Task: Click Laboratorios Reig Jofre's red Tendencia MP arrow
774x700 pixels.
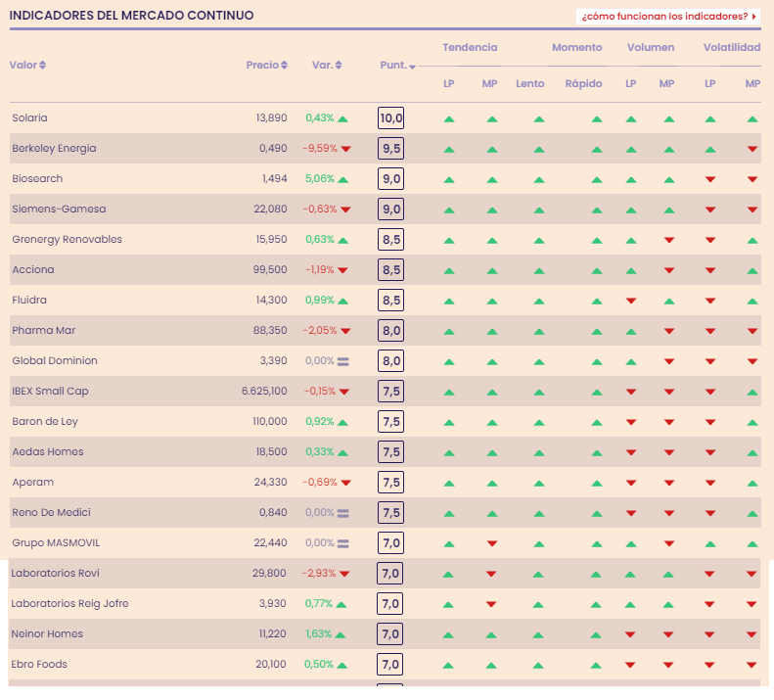Action: coord(491,604)
